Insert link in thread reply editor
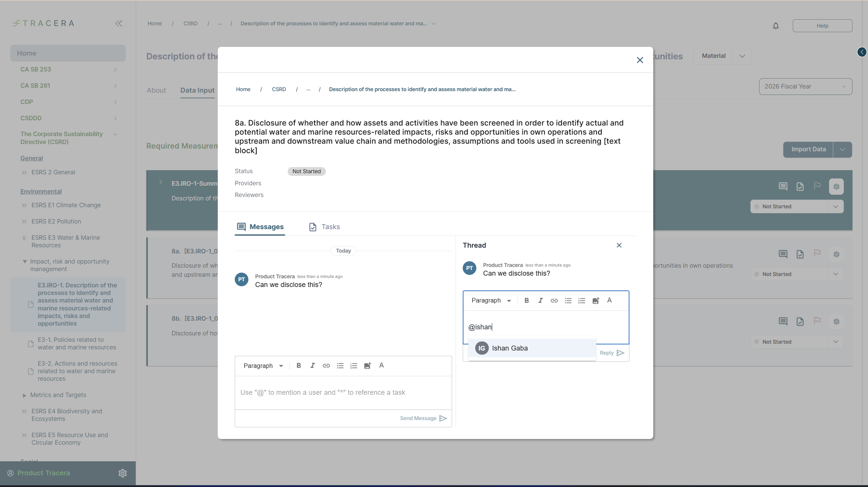Screen dimensions: 868x487 [x=554, y=301]
